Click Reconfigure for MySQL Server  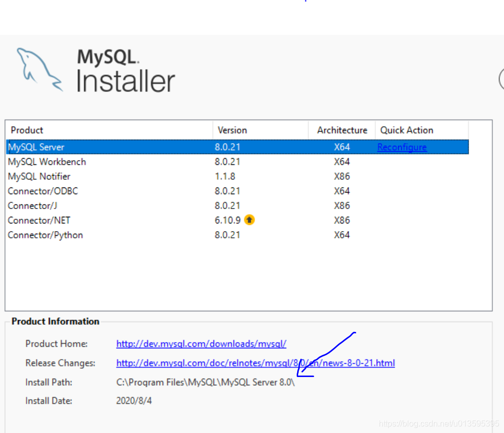coord(402,147)
